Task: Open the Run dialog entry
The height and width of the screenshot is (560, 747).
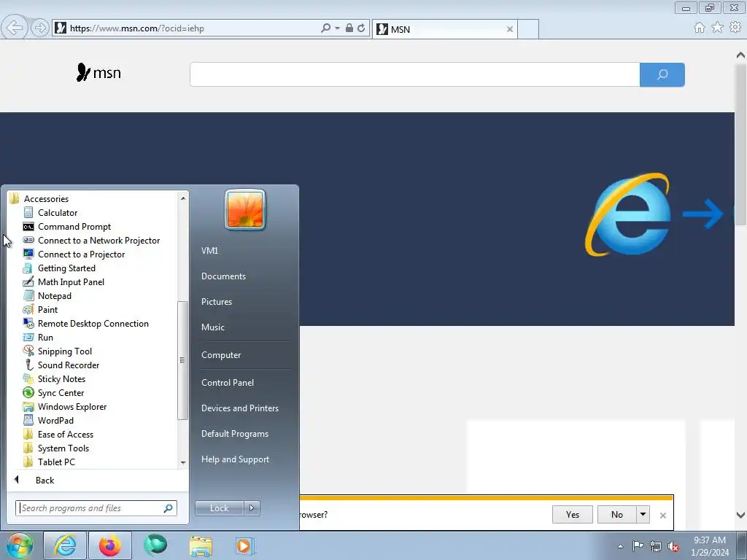Action: (x=45, y=337)
